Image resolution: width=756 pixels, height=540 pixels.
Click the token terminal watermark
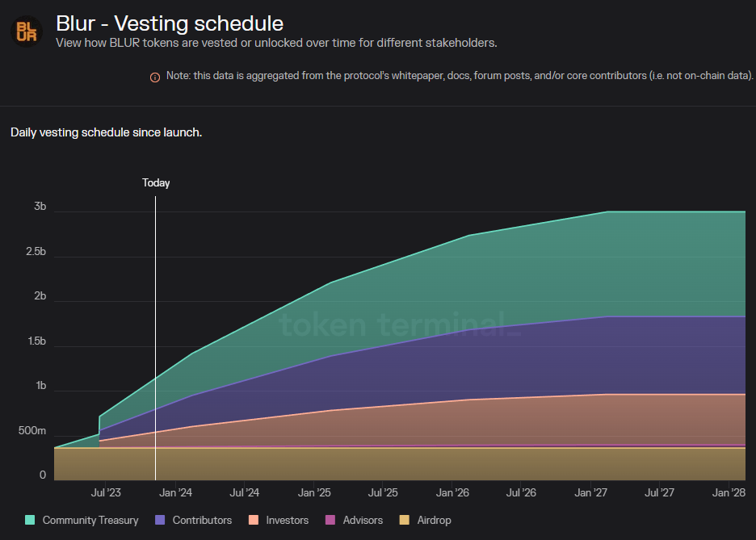coord(395,324)
